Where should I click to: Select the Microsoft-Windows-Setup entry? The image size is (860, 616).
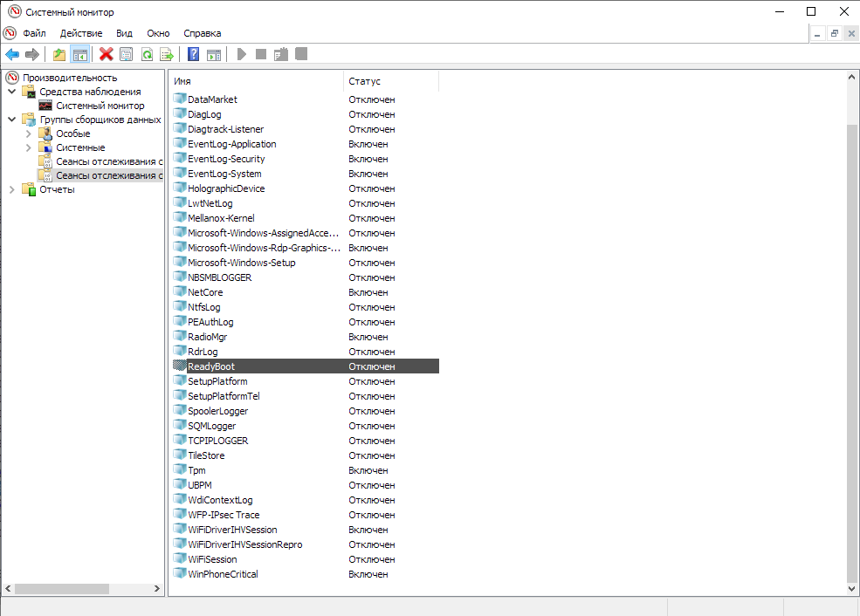[x=305, y=263]
